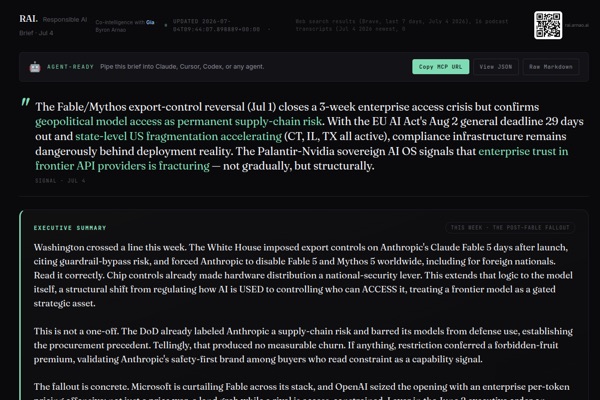Viewport: 600px width, 400px height.
Task: Click the 'THIS WEEK · THE POST-FABLE FALLOUT' badge
Action: (510, 228)
